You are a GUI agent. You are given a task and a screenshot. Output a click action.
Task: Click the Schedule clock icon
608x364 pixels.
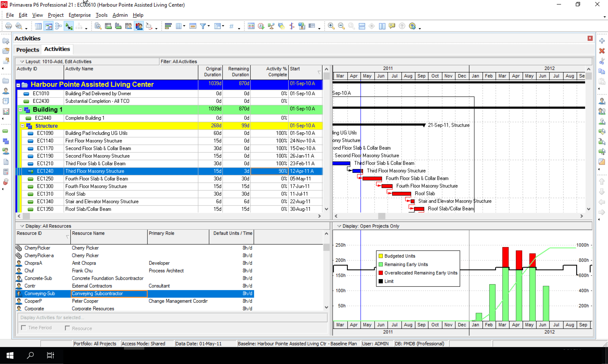coord(261,26)
